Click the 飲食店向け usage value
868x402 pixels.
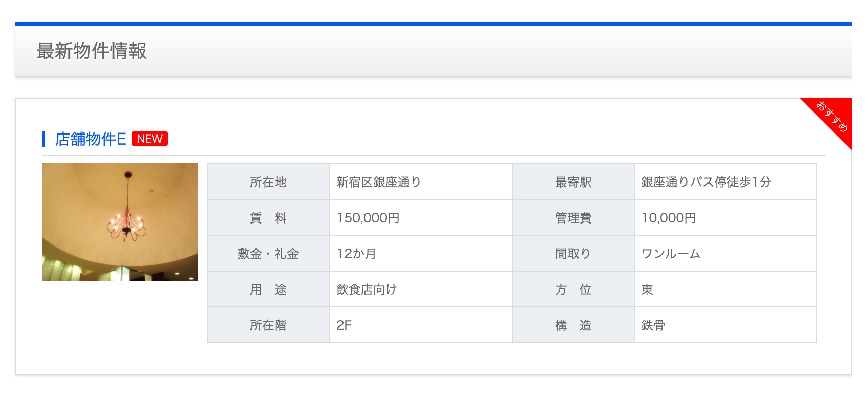[x=366, y=289]
